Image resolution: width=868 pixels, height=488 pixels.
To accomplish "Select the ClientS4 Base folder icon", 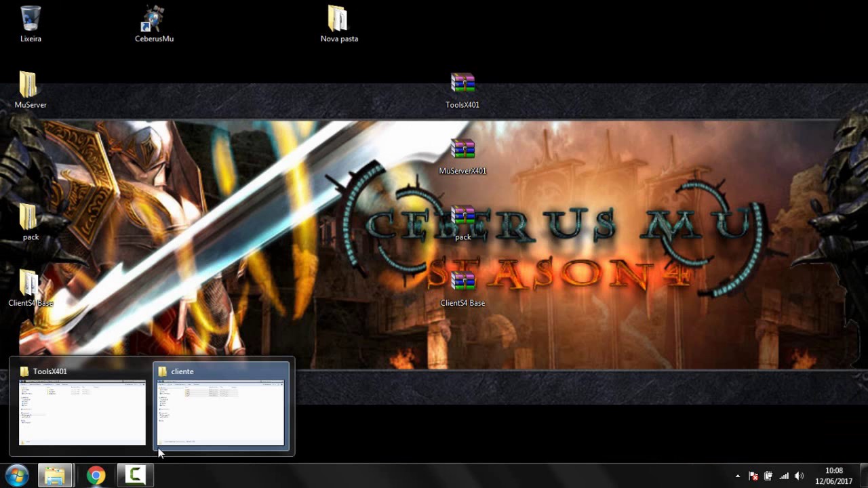I will [31, 288].
